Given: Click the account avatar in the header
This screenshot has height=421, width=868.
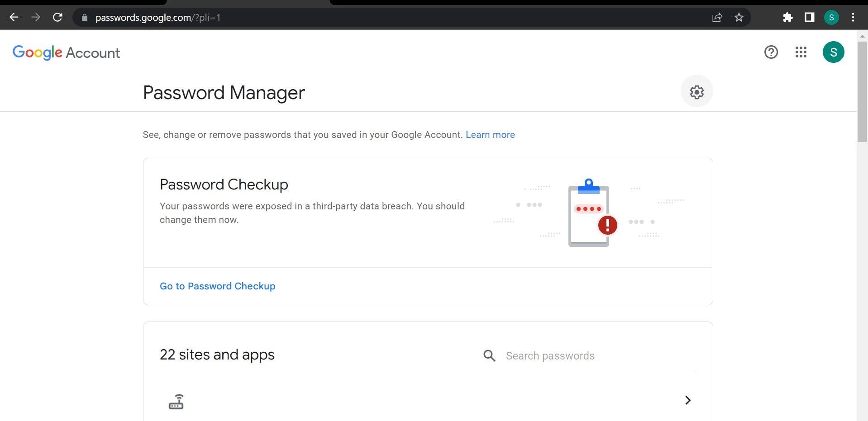Looking at the screenshot, I should pyautogui.click(x=834, y=52).
